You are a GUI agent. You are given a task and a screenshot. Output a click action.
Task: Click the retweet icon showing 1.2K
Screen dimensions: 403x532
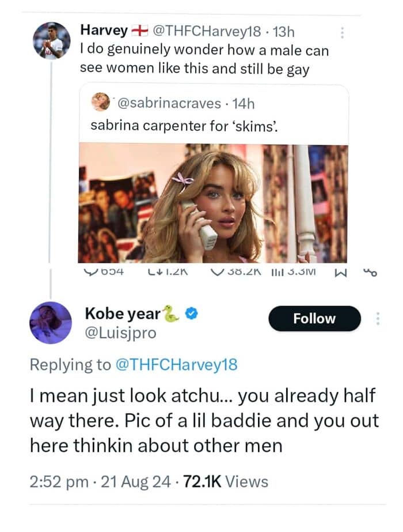[153, 271]
